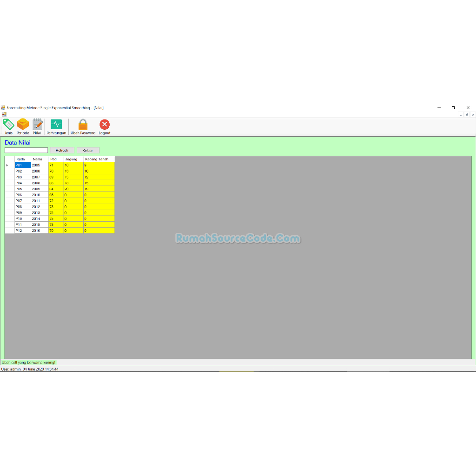Select Jagung cell 10 in P01 row

click(x=73, y=165)
